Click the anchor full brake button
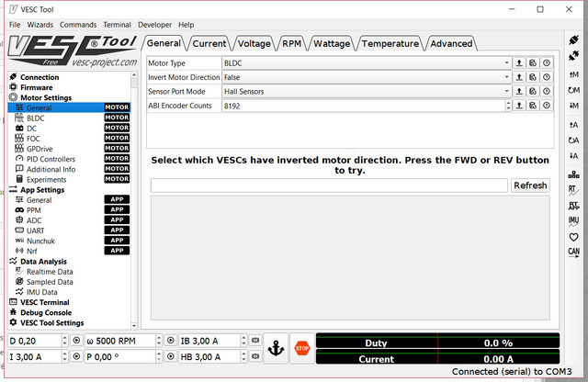Viewport: 588px width, 382px height. 276,349
